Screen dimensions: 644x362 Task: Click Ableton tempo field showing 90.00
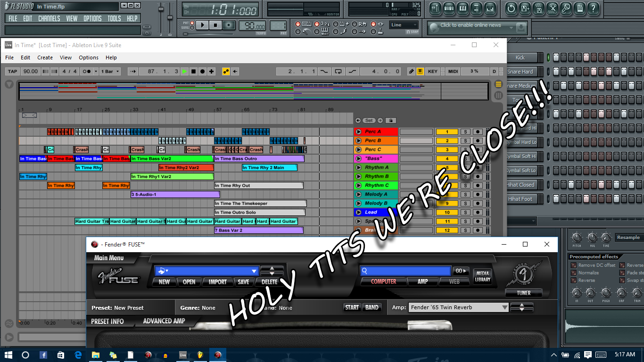[x=30, y=71]
